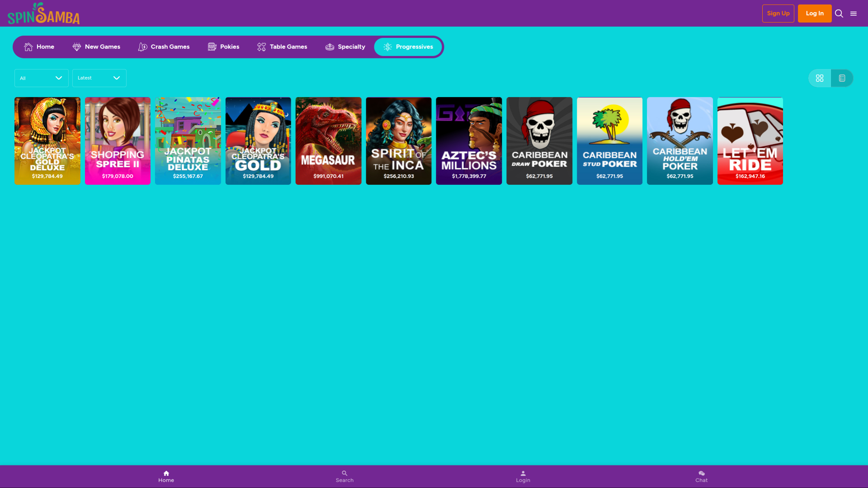
Task: Click the SpinSamba logo
Action: pyautogui.click(x=43, y=14)
